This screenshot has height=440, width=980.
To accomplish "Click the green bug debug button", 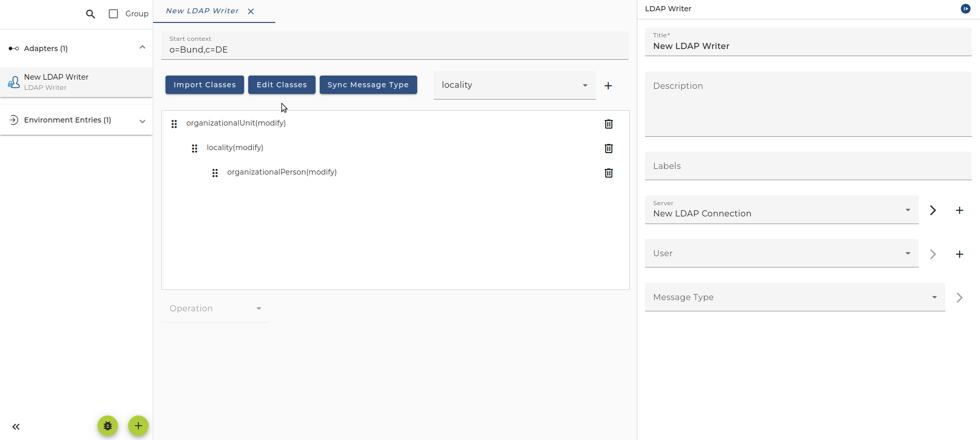I will pos(108,426).
